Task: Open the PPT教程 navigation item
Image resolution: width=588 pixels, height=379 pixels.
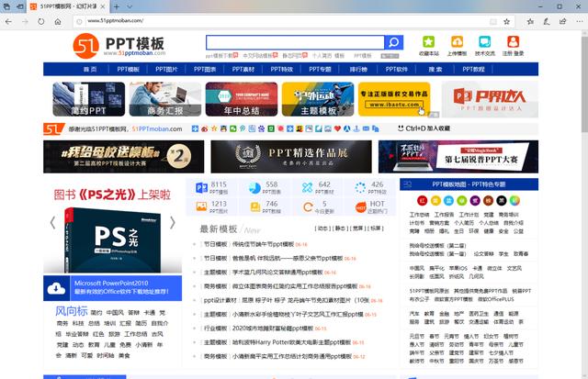Action: pos(473,69)
